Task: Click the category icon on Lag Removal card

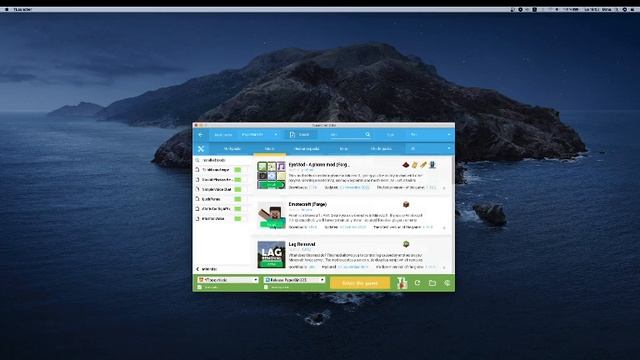Action: pyautogui.click(x=406, y=244)
